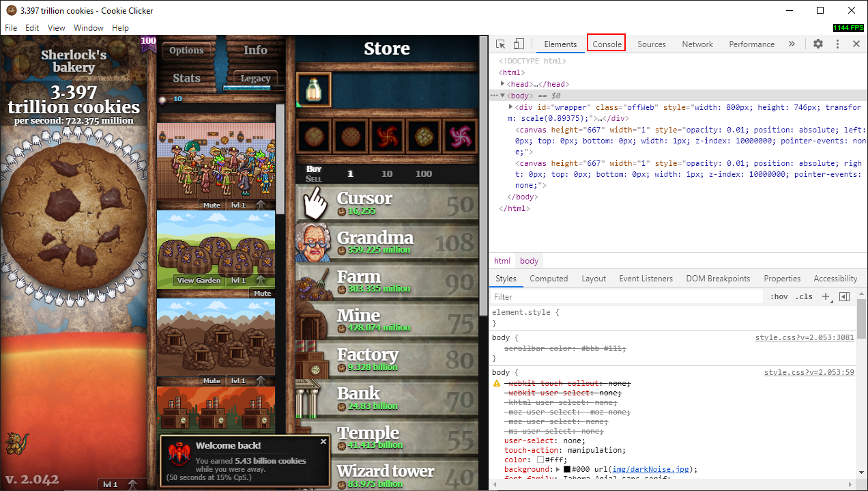Open the View menu
Image resolution: width=868 pixels, height=491 pixels.
(x=57, y=28)
